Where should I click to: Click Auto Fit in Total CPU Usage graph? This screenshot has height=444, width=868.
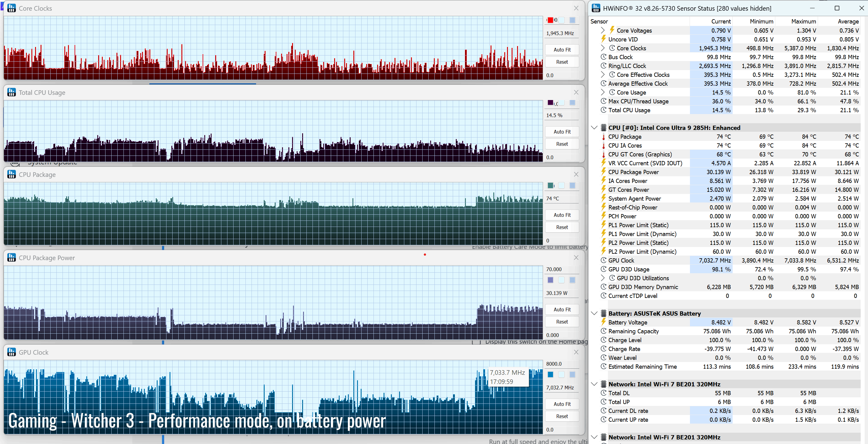(x=562, y=132)
